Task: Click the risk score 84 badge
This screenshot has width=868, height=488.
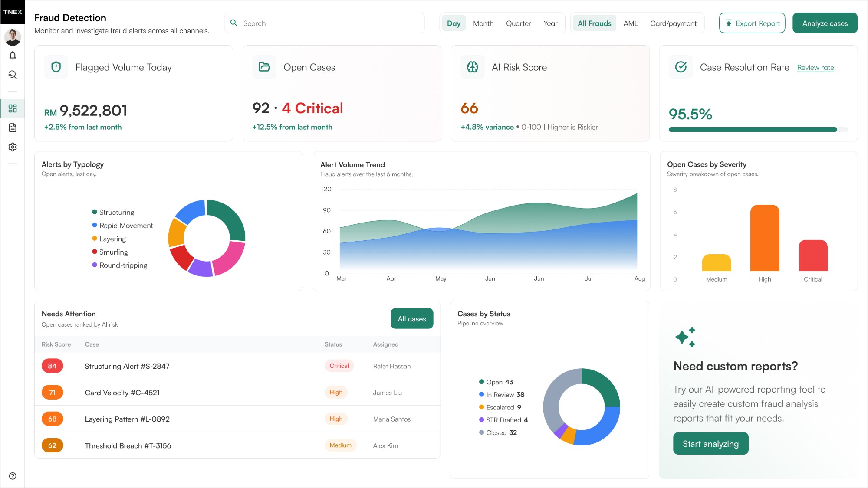Action: pos(52,366)
